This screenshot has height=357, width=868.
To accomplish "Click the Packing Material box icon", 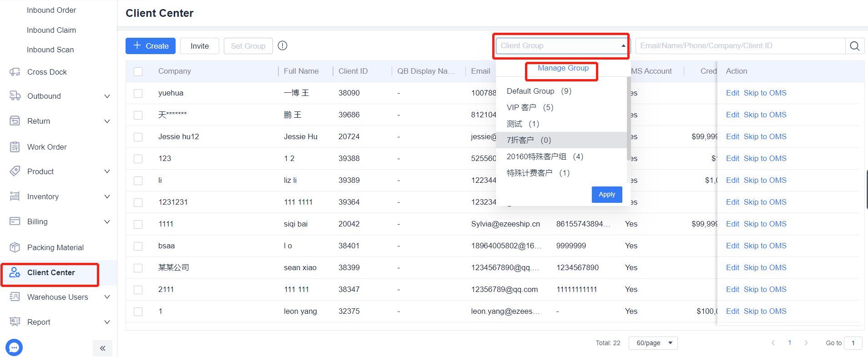I will 15,247.
